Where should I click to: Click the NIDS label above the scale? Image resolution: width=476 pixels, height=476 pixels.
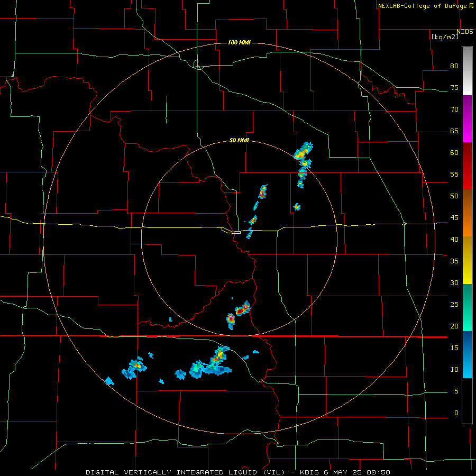point(465,32)
